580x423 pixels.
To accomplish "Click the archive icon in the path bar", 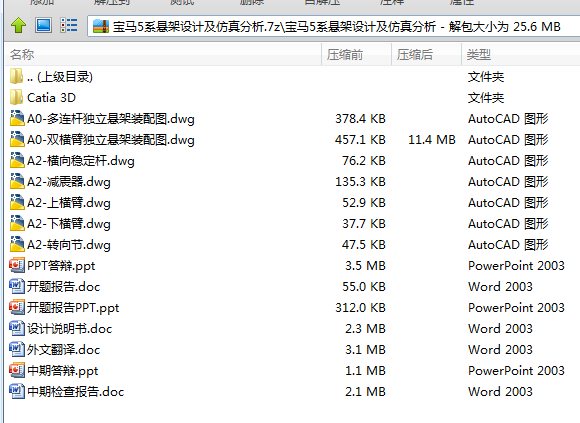I will tap(101, 27).
